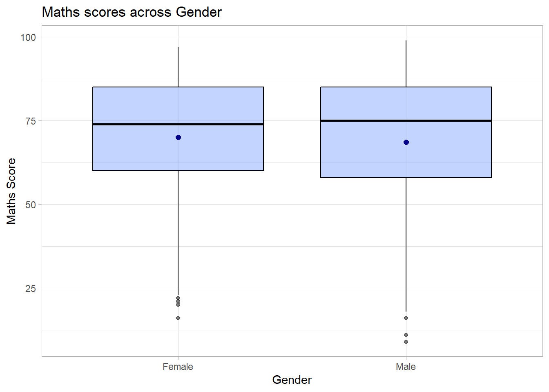Viewport: 549px width, 392px height.
Task: Click the dark blue mean dot for Male
Action: click(x=406, y=143)
